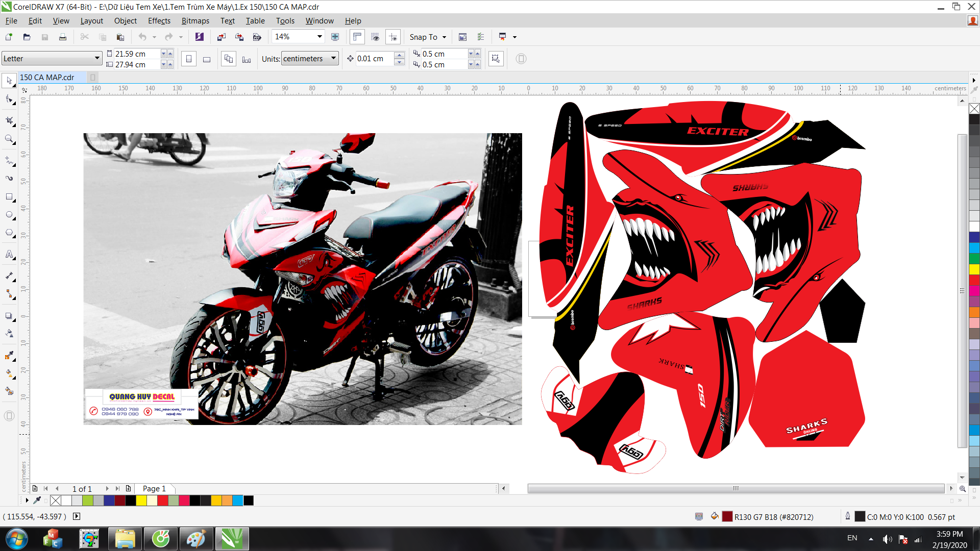Export the document

pyautogui.click(x=239, y=37)
